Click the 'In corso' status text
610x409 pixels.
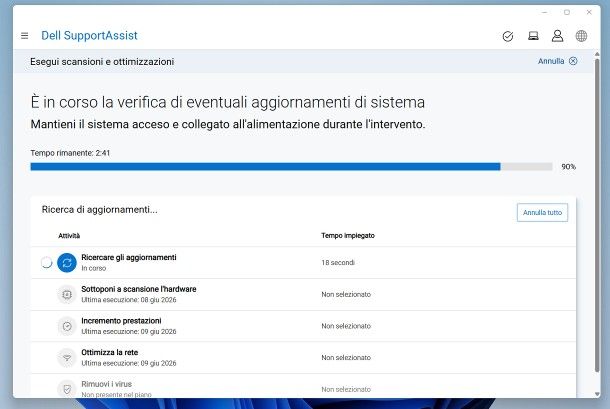93,268
